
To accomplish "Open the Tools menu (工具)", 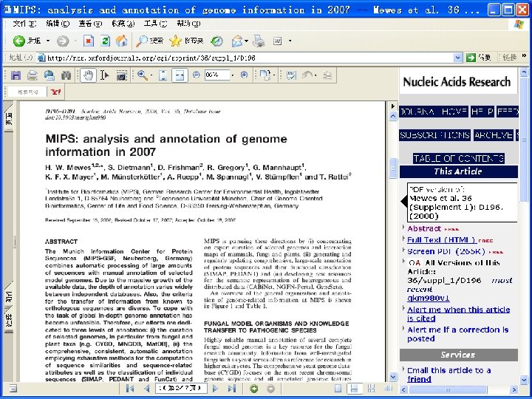I will (x=155, y=24).
